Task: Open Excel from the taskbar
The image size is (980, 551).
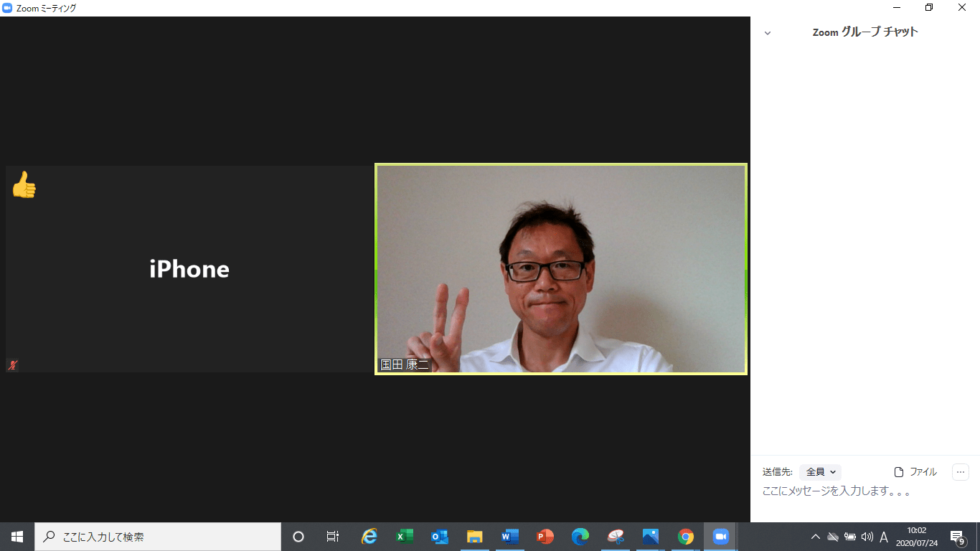Action: pos(405,537)
